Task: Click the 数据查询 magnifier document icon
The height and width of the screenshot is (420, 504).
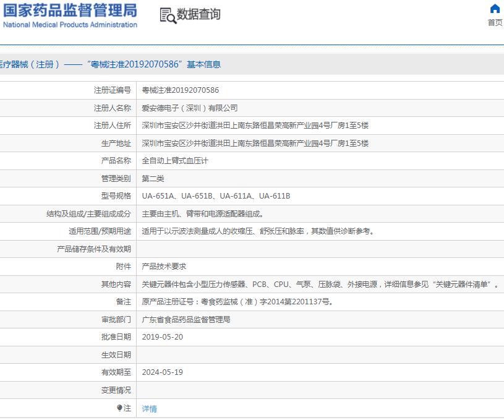Action: click(x=168, y=15)
